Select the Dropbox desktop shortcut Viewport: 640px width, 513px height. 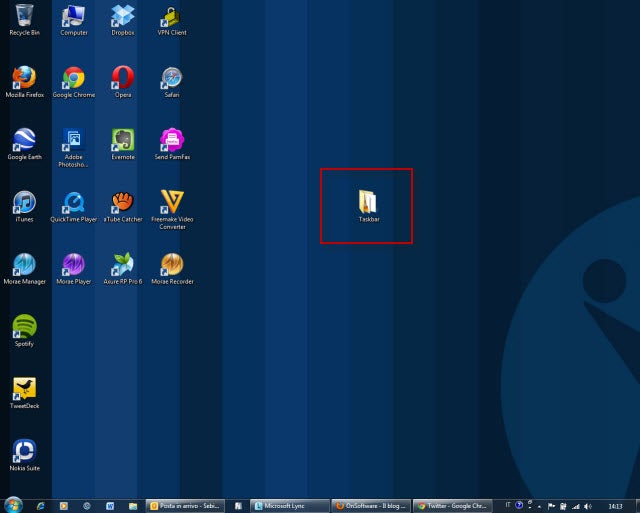(x=123, y=19)
